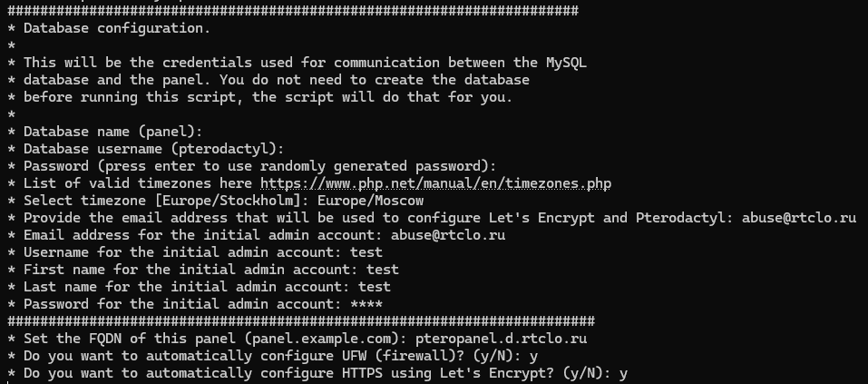Click the masked admin password asterisks
This screenshot has width=868, height=384.
(x=366, y=303)
